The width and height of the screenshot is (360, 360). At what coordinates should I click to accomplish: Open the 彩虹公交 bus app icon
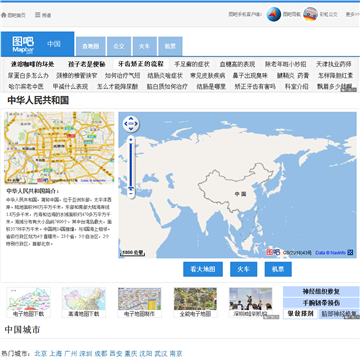pos(310,14)
